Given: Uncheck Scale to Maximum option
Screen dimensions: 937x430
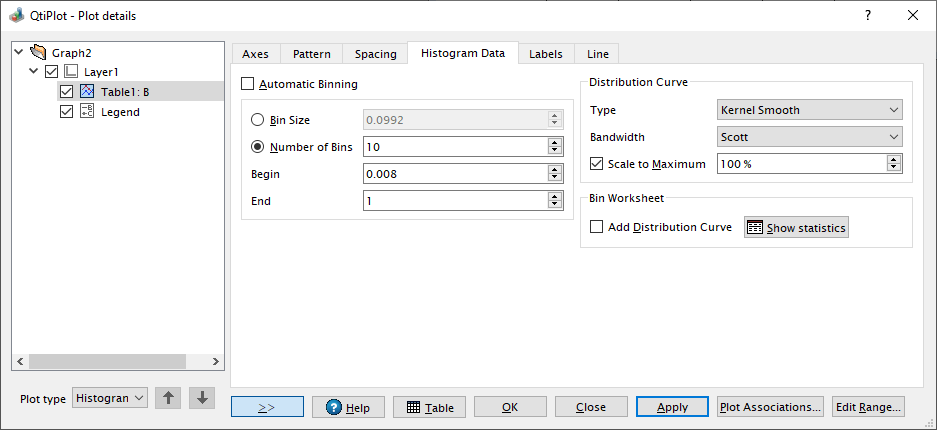Looking at the screenshot, I should (597, 164).
